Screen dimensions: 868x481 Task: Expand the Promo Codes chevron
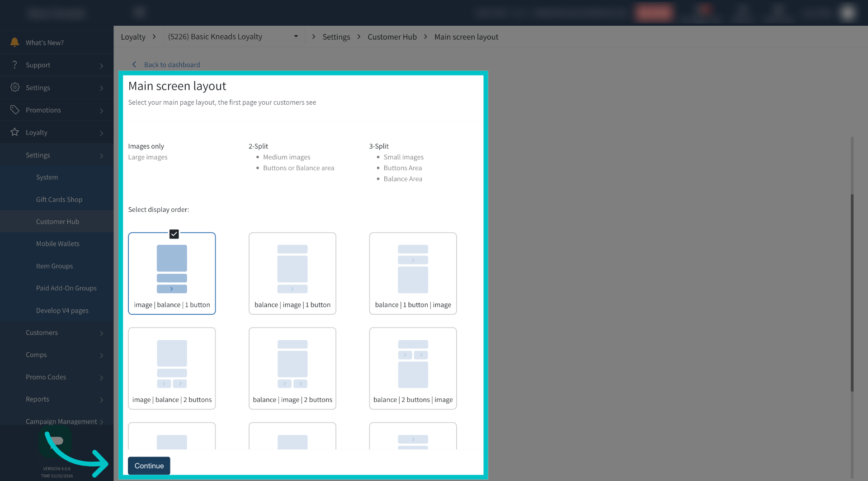(x=101, y=378)
